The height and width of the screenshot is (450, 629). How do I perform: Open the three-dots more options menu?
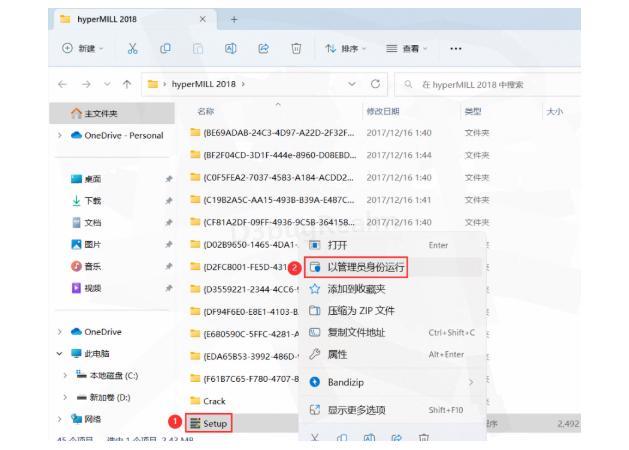point(456,49)
